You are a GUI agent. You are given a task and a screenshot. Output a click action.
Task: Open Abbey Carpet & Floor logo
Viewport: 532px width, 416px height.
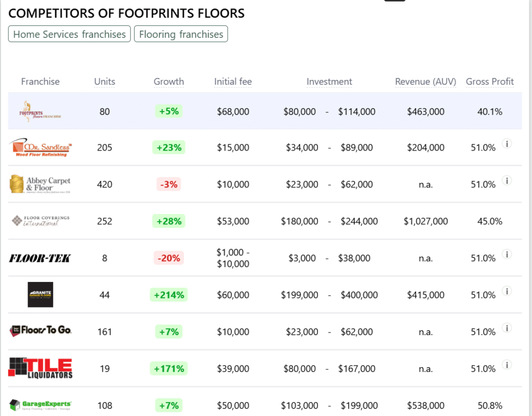pos(40,184)
